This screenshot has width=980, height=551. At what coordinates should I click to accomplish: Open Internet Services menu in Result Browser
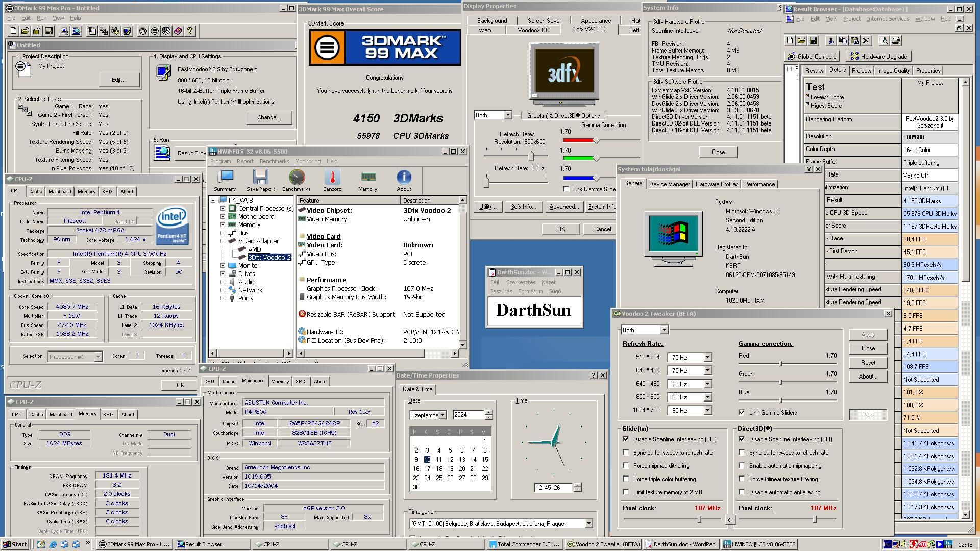click(x=888, y=19)
